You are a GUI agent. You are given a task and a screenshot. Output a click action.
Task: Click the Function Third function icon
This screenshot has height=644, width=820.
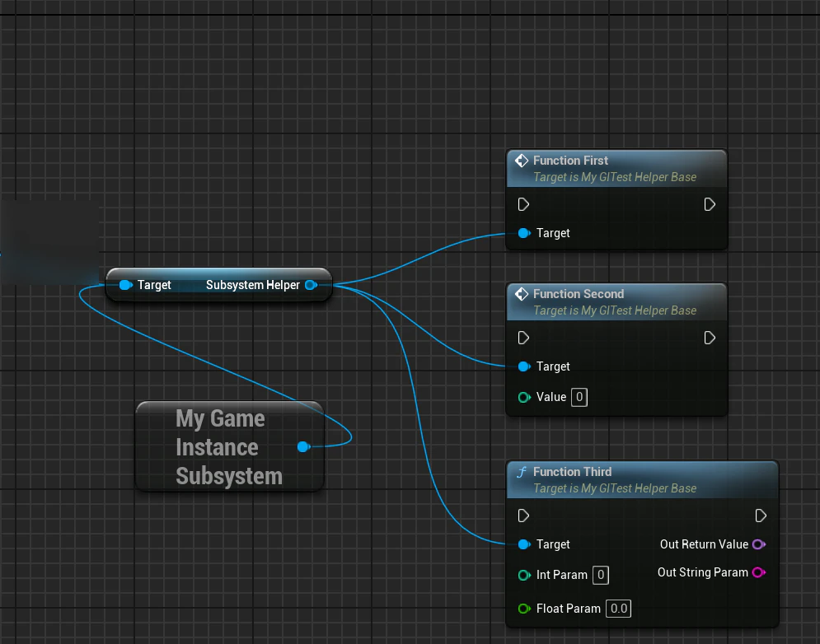pyautogui.click(x=522, y=472)
